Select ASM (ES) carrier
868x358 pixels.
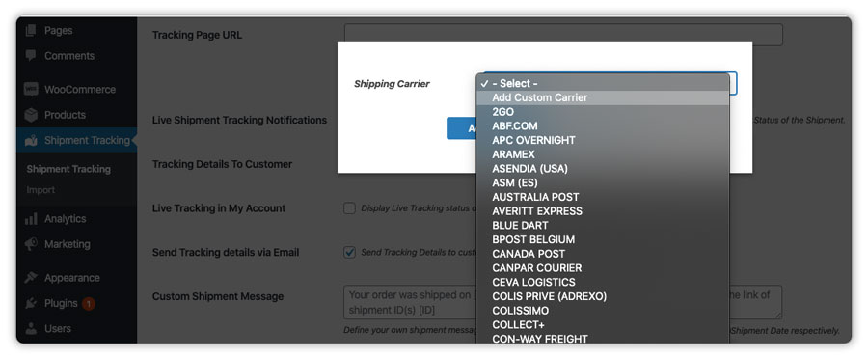602,183
